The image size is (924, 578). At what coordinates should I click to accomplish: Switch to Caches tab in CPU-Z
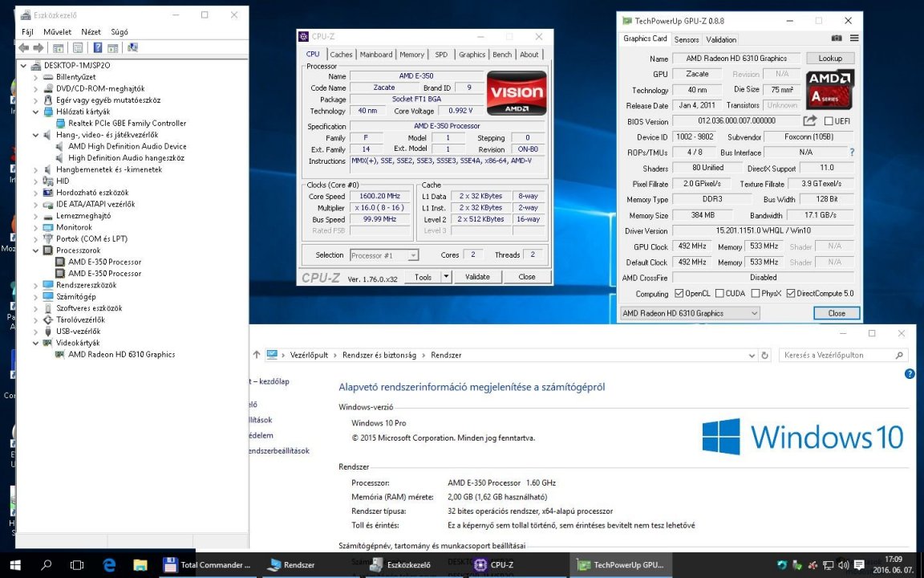(x=341, y=55)
